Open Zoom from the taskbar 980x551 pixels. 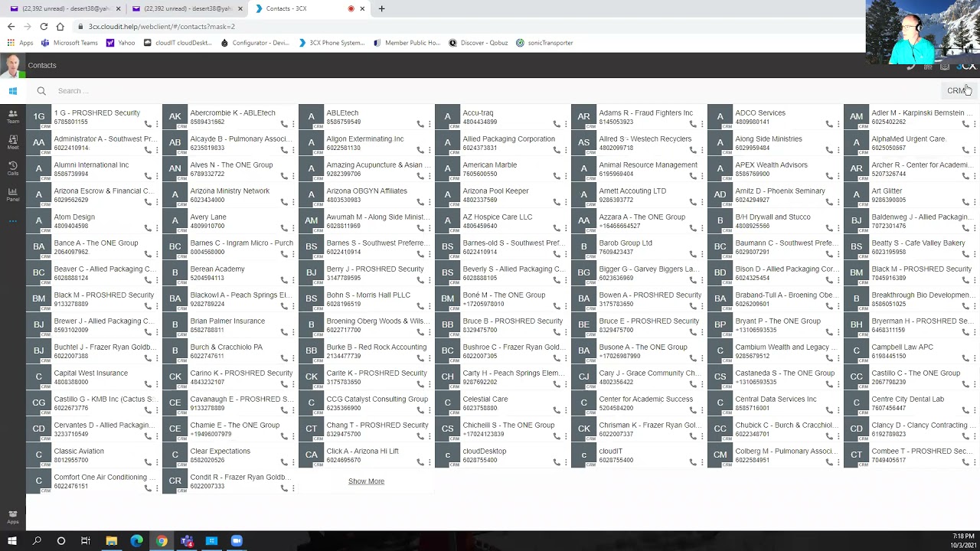(237, 541)
